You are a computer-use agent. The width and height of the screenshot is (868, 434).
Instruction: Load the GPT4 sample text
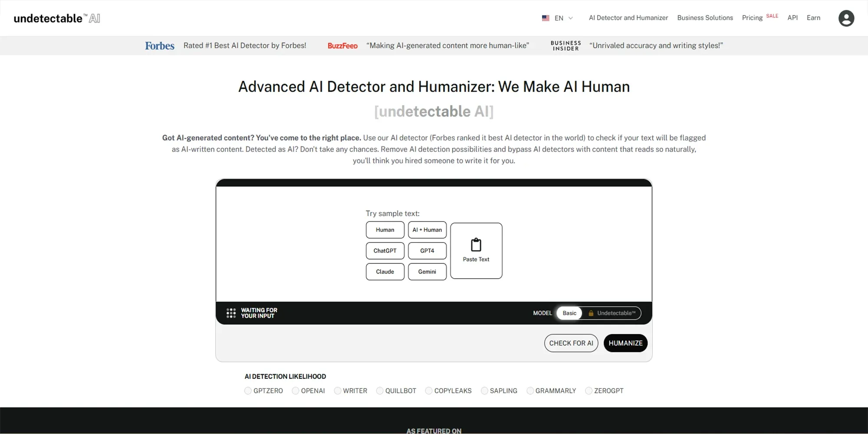tap(427, 251)
